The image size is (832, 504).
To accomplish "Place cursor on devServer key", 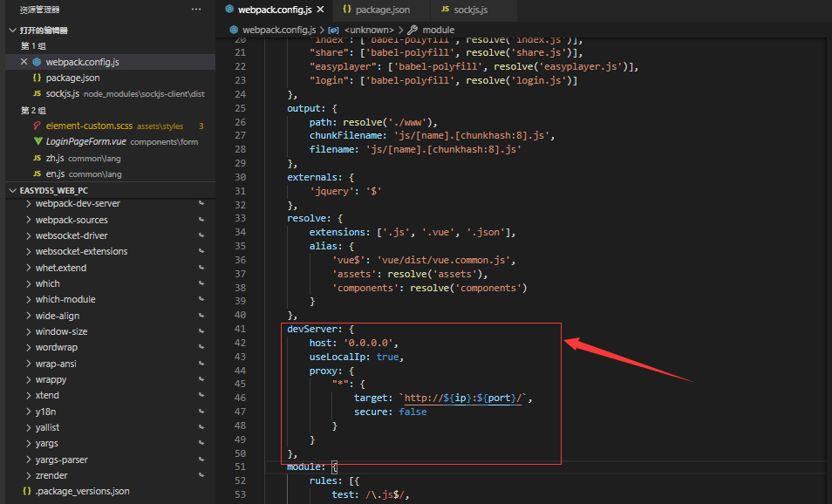I will 312,329.
